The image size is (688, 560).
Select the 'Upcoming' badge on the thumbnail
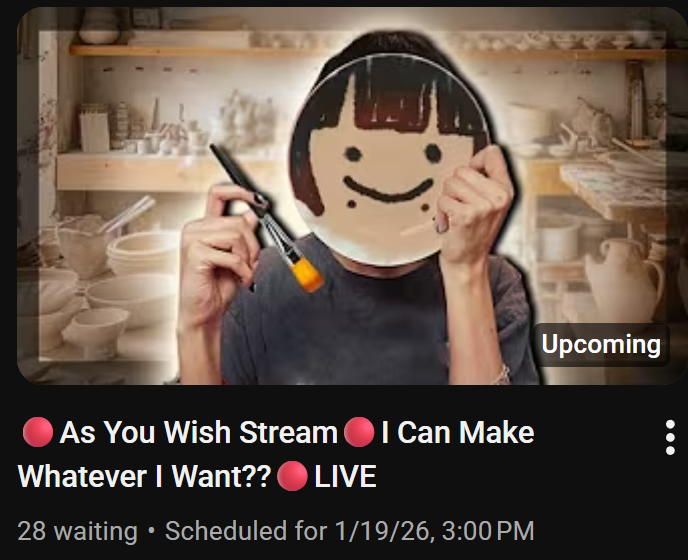point(601,345)
